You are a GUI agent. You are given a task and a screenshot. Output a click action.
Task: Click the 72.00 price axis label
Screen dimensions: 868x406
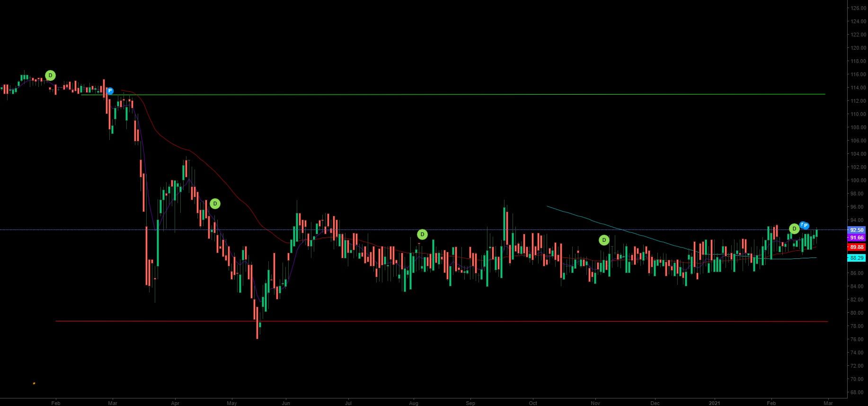pos(858,366)
